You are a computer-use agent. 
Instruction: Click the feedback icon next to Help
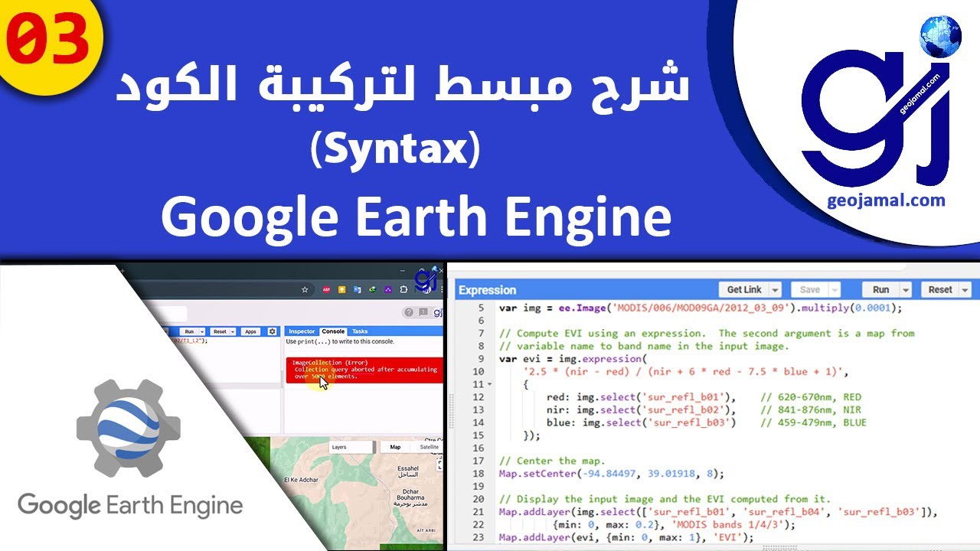tap(423, 312)
